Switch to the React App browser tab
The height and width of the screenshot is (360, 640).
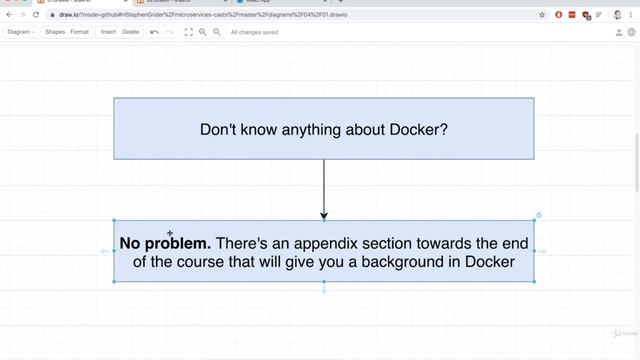click(282, 2)
